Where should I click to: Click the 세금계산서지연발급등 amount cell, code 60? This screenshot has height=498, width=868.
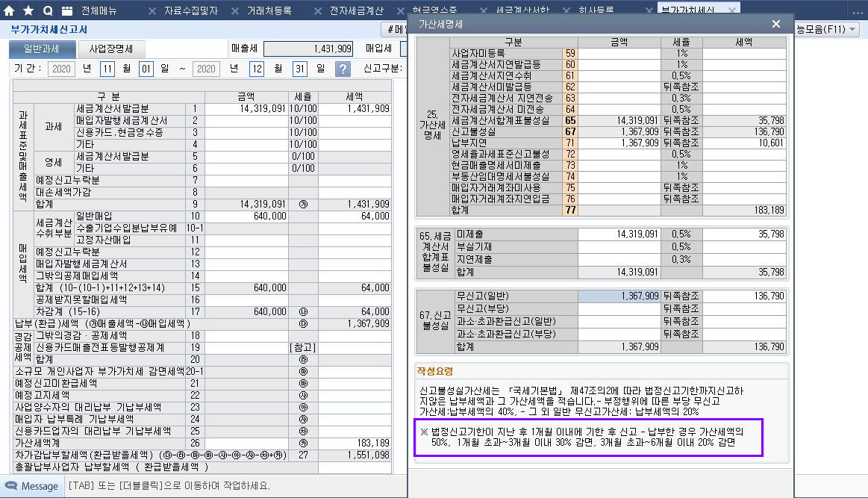tap(619, 64)
